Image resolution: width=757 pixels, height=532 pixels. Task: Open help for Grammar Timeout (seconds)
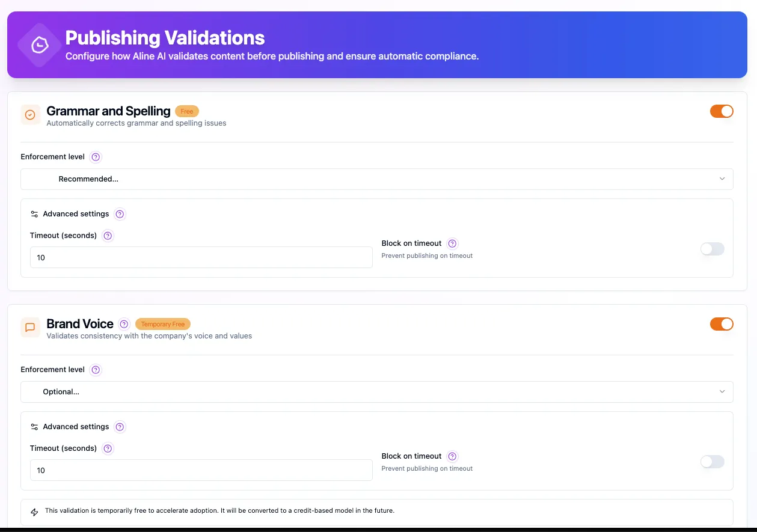point(108,236)
